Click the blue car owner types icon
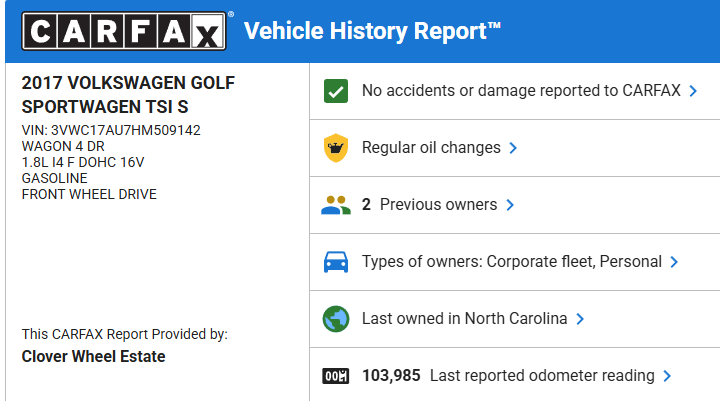 [336, 262]
